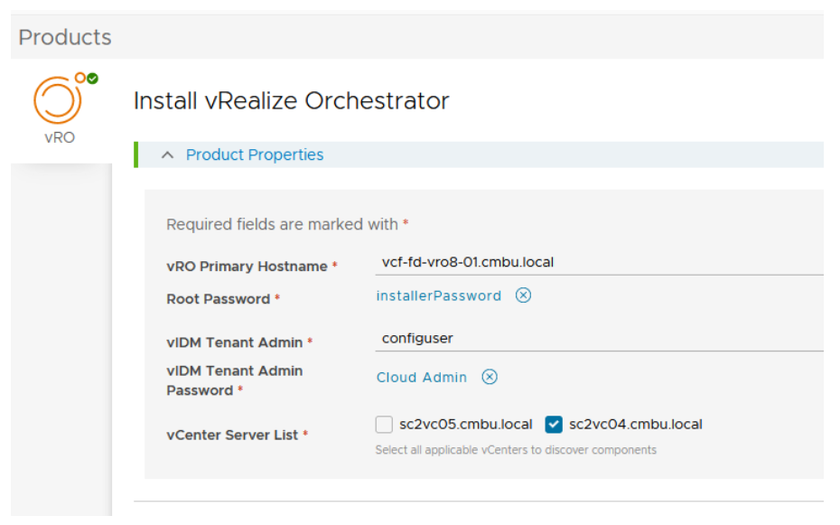840x525 pixels.
Task: Clear the installerPassword root password selection
Action: coord(523,296)
